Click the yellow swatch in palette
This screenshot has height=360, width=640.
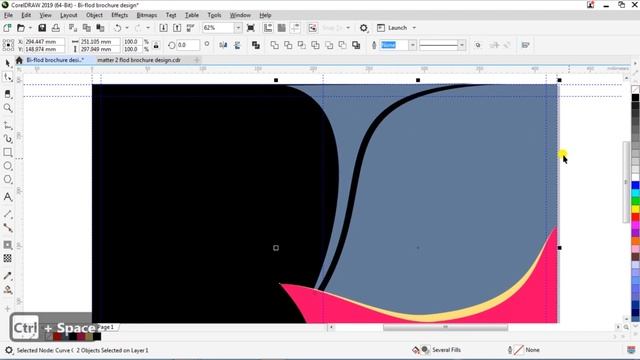tap(636, 209)
